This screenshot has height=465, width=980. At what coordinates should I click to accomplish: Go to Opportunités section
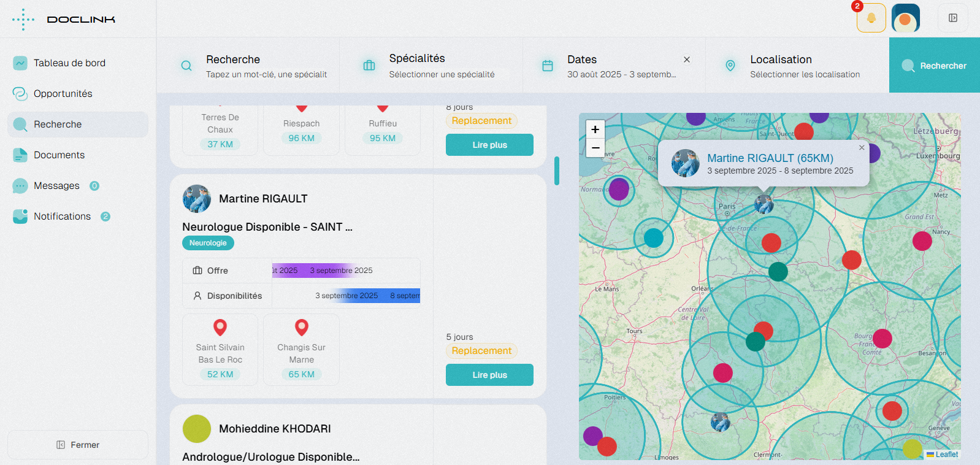pos(78,93)
